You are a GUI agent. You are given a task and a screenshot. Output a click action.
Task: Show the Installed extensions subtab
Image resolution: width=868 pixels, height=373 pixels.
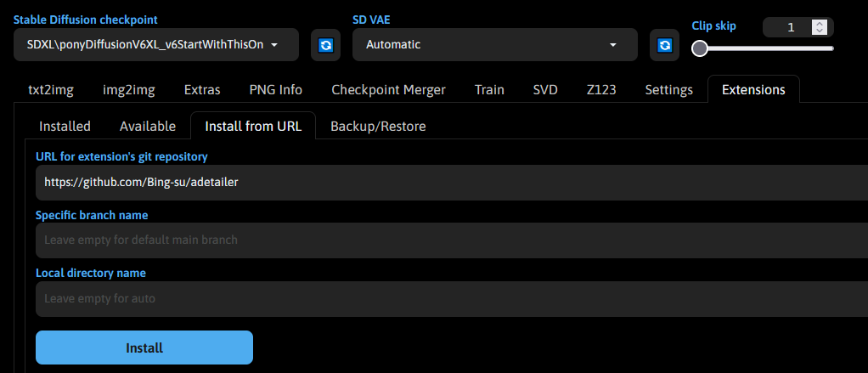(x=65, y=127)
